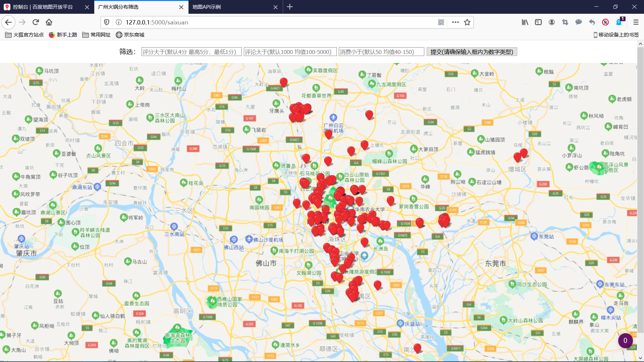This screenshot has width=644, height=362.
Task: Open the hamburger application menu
Action: (636, 22)
